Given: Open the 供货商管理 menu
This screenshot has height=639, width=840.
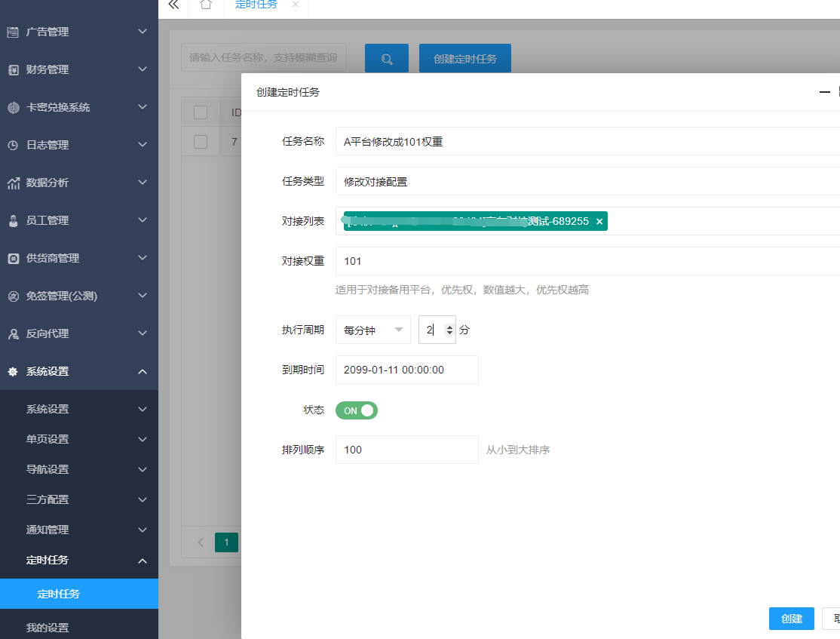Looking at the screenshot, I should click(x=78, y=258).
